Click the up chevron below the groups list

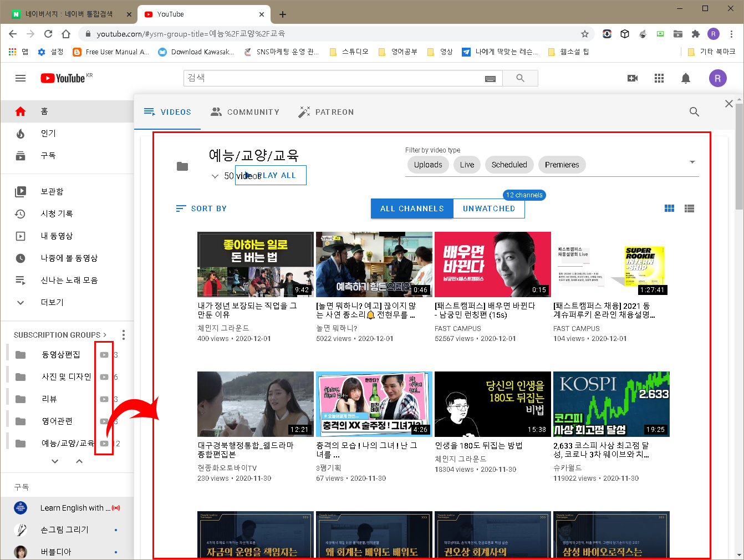(x=79, y=461)
